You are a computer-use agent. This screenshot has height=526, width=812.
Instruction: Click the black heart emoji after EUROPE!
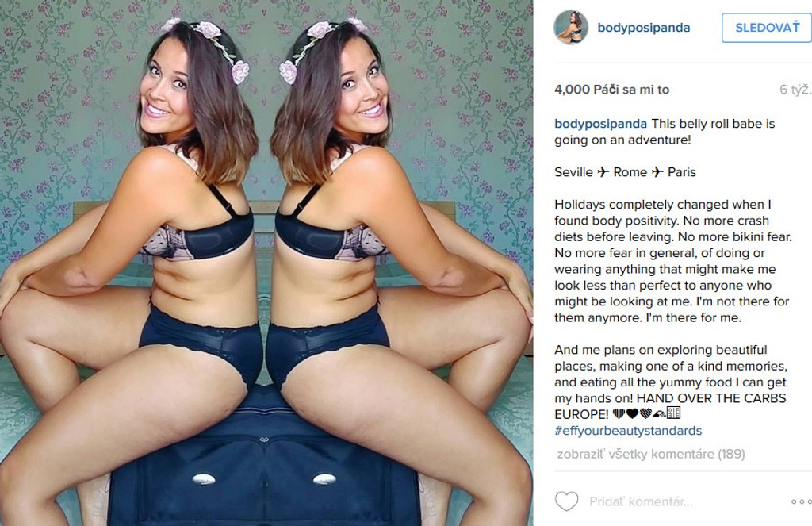point(632,413)
